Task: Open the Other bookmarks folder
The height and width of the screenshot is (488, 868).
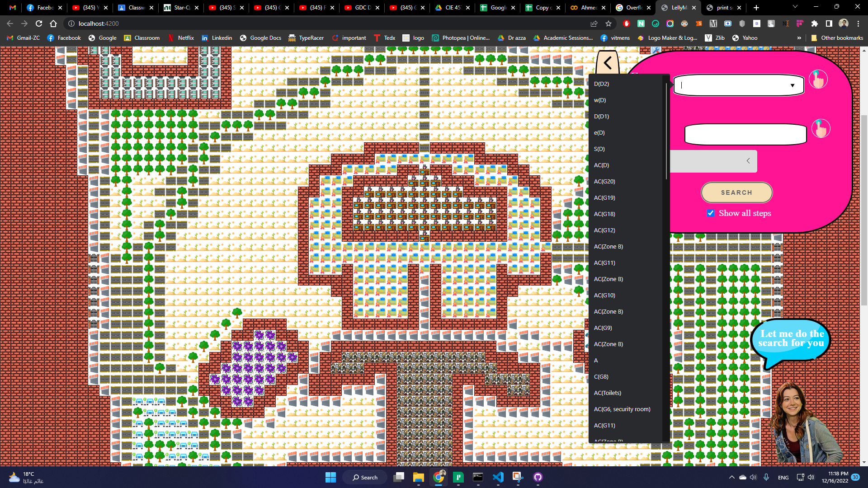Action: pos(837,38)
